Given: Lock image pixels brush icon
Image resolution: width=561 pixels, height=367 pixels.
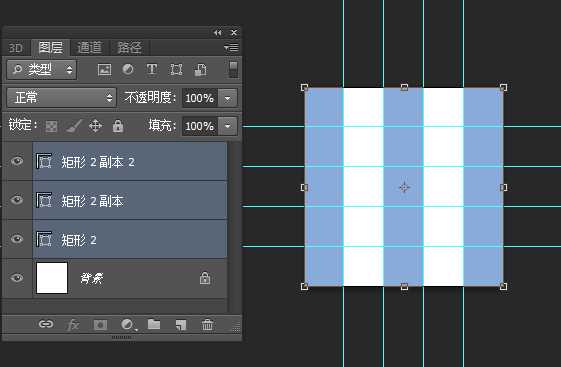Looking at the screenshot, I should (x=74, y=126).
